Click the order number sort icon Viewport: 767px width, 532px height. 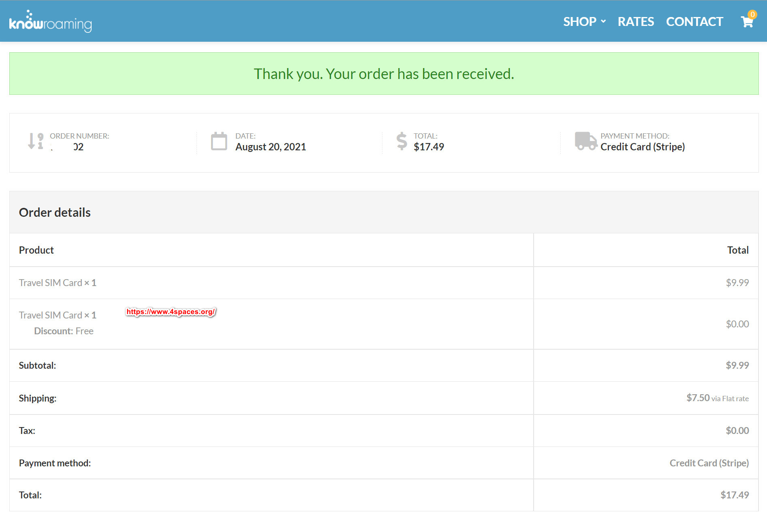pos(36,141)
